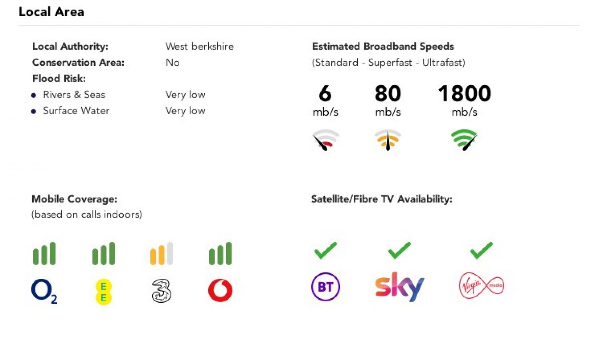
Task: Click the green checkmark above BT
Action: coord(326,250)
